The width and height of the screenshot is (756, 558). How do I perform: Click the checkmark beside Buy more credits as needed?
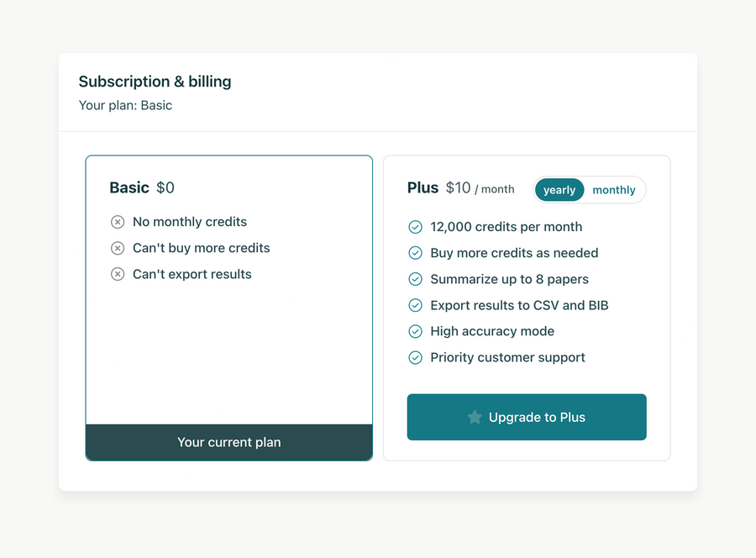coord(415,253)
